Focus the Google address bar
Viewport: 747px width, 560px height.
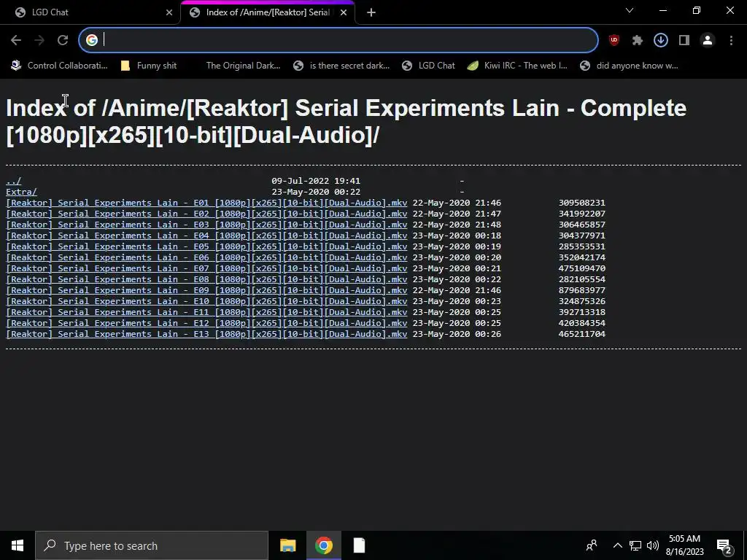click(338, 41)
